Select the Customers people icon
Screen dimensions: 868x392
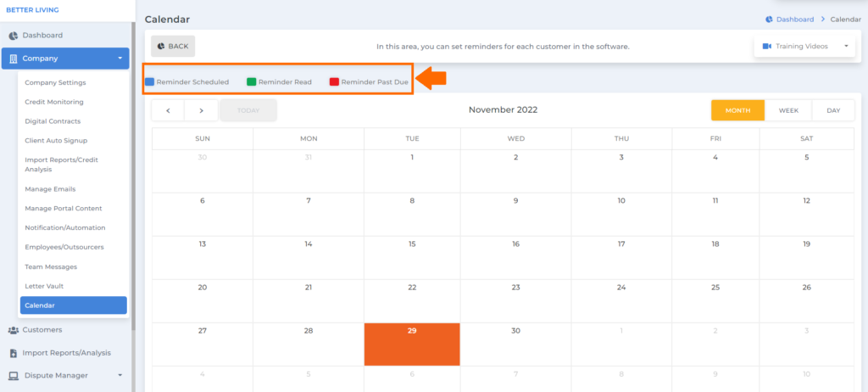click(14, 330)
